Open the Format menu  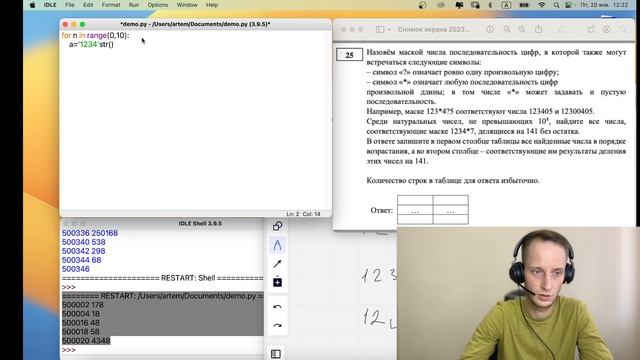111,5
